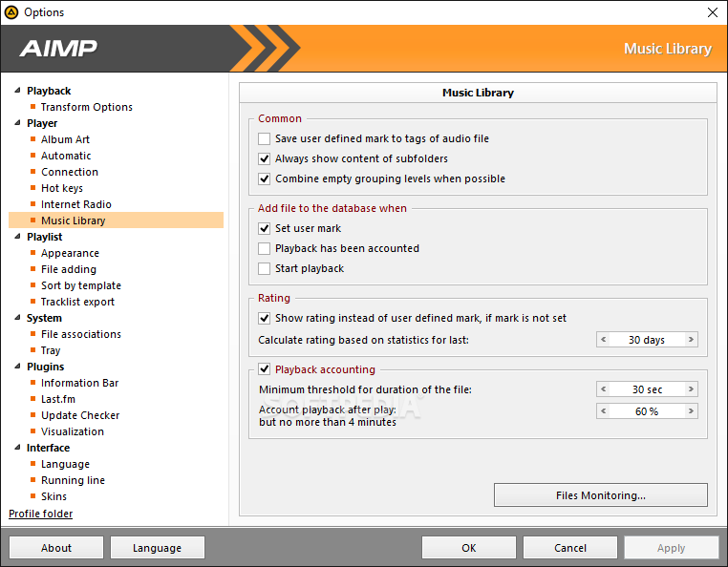The height and width of the screenshot is (567, 728).
Task: Increase the 30 days rating period
Action: [691, 340]
